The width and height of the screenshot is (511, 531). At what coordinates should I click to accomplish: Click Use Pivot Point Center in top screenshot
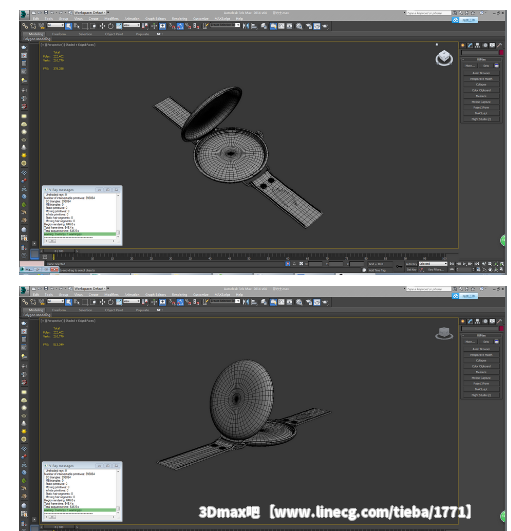coord(145,26)
